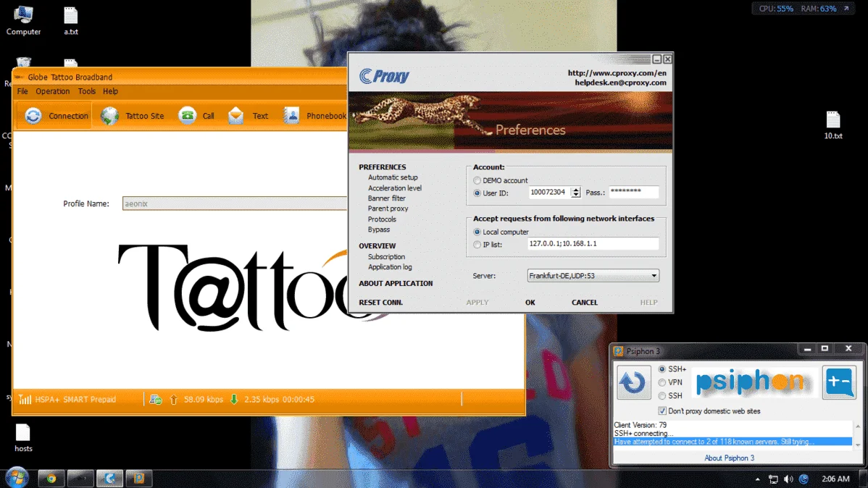Open the Windows Start orb
Viewport: 868px width, 488px height.
(x=17, y=477)
